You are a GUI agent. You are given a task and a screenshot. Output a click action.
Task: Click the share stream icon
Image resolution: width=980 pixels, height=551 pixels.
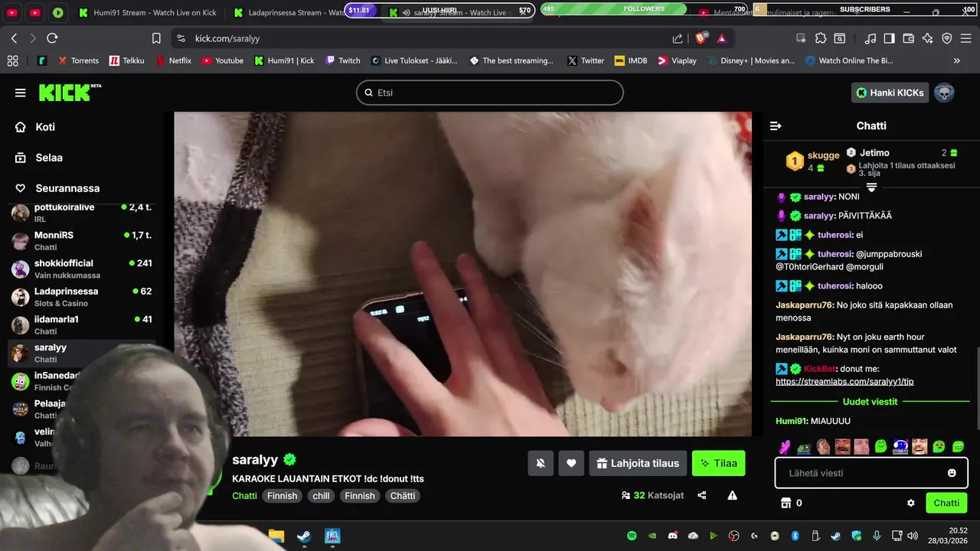tap(702, 496)
